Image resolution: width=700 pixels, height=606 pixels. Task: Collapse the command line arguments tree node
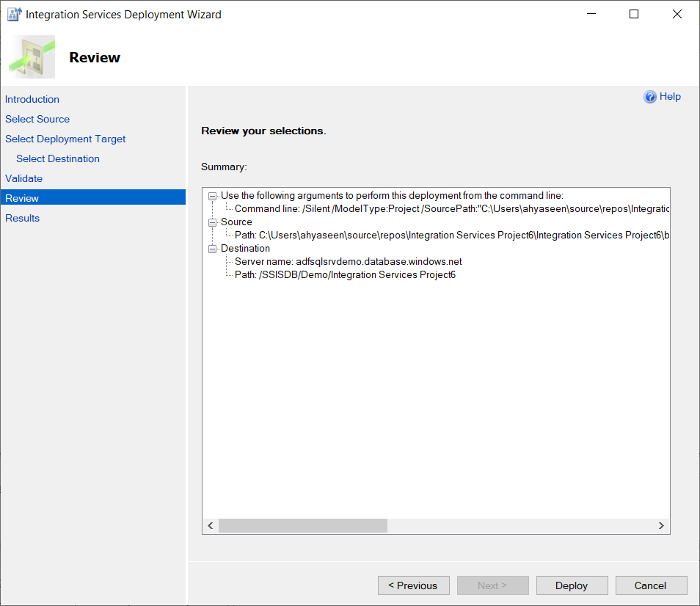click(211, 195)
